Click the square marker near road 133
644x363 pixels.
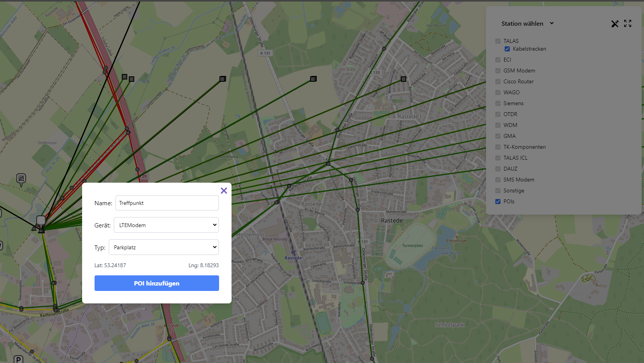[x=404, y=79]
